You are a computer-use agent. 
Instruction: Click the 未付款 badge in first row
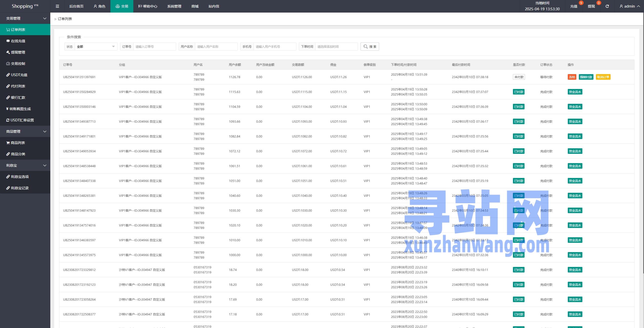[519, 77]
